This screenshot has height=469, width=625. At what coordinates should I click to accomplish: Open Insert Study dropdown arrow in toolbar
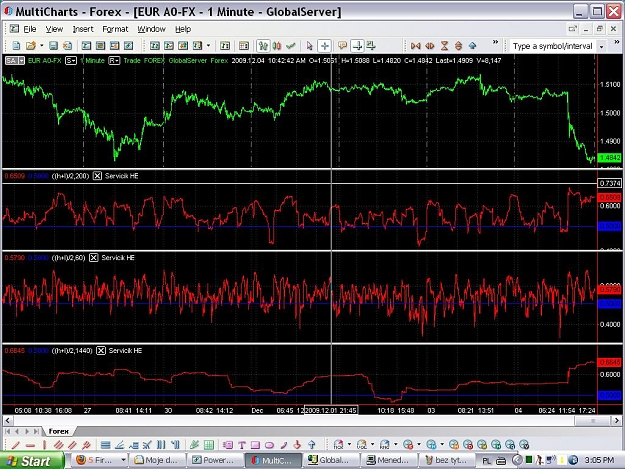pos(208,46)
